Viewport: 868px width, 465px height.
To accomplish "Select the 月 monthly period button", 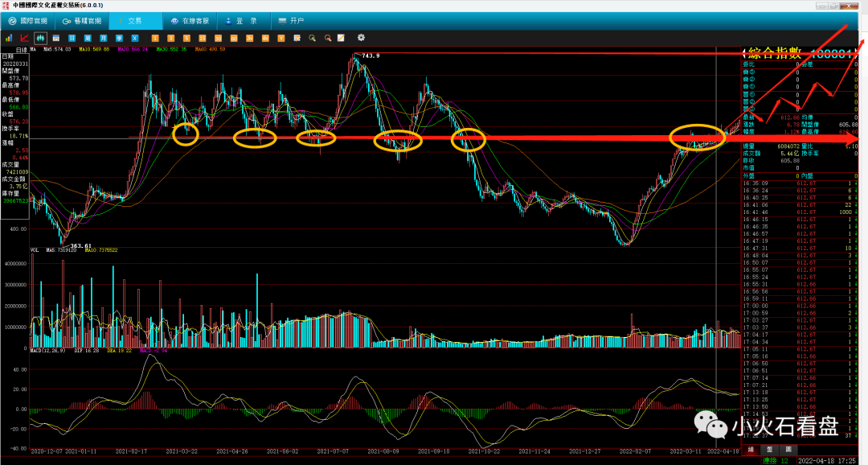I will (103, 39).
